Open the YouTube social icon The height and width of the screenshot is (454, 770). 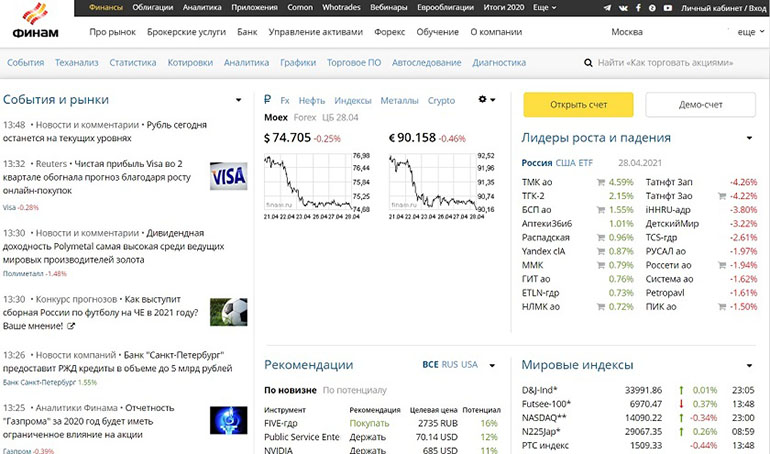coord(668,8)
